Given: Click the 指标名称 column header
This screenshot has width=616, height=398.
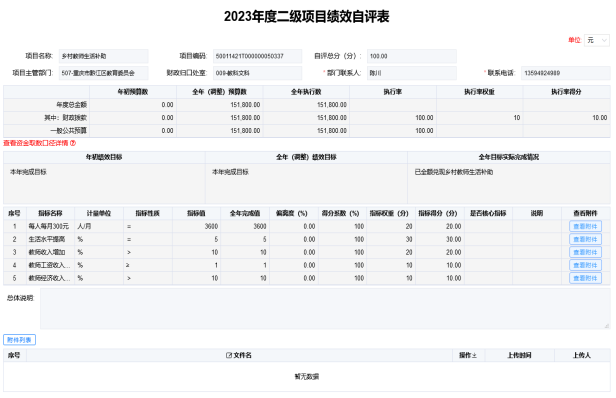Looking at the screenshot, I should [50, 213].
